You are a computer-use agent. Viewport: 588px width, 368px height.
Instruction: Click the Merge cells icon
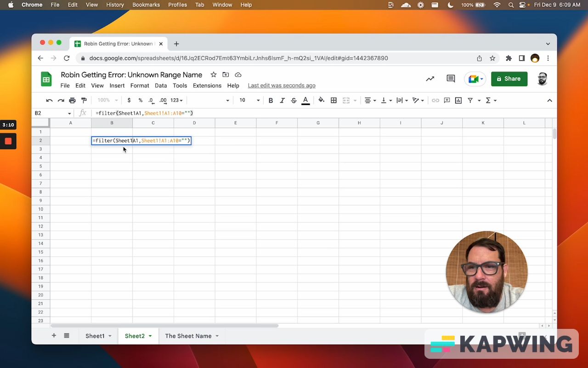pyautogui.click(x=346, y=100)
